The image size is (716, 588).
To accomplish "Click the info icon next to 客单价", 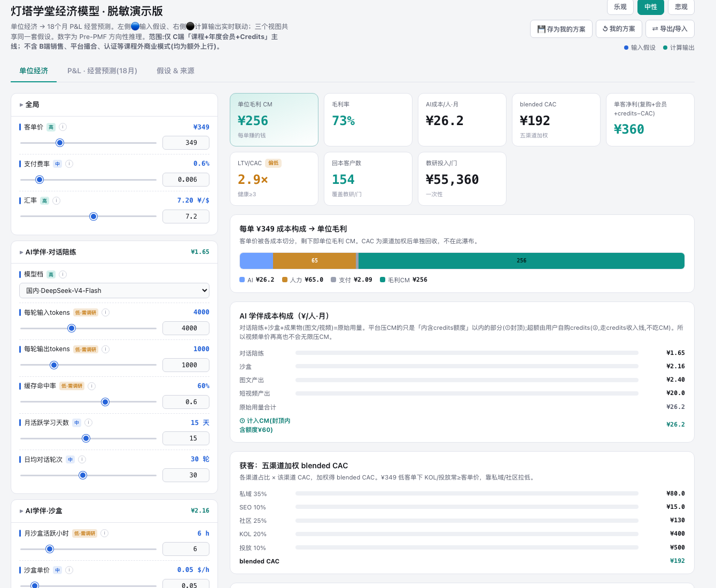I will pos(63,127).
